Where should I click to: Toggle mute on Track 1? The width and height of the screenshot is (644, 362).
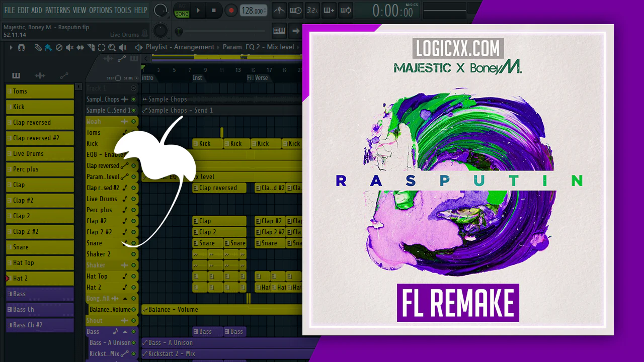[133, 88]
